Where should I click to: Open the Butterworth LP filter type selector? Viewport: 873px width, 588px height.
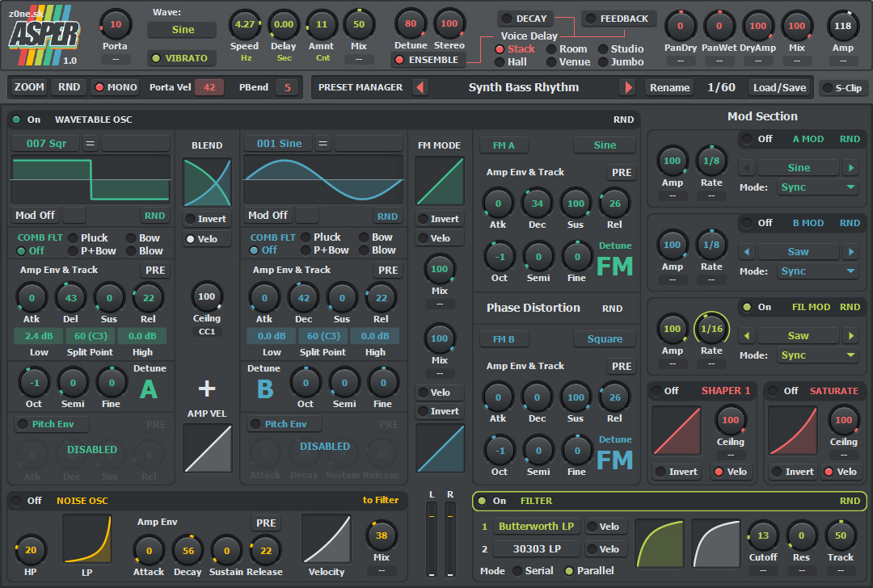(536, 527)
